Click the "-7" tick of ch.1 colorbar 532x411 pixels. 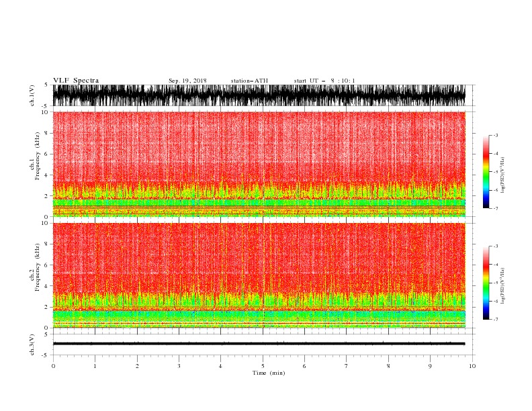click(x=495, y=208)
